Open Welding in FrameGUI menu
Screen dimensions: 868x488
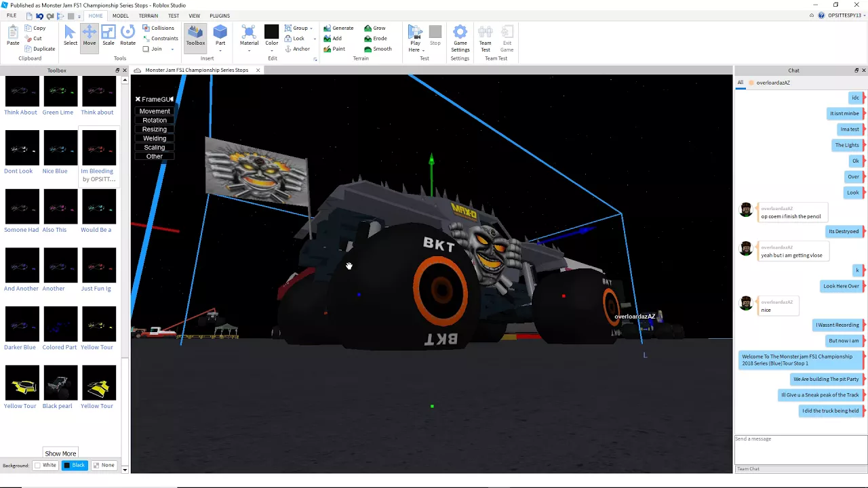[155, 138]
